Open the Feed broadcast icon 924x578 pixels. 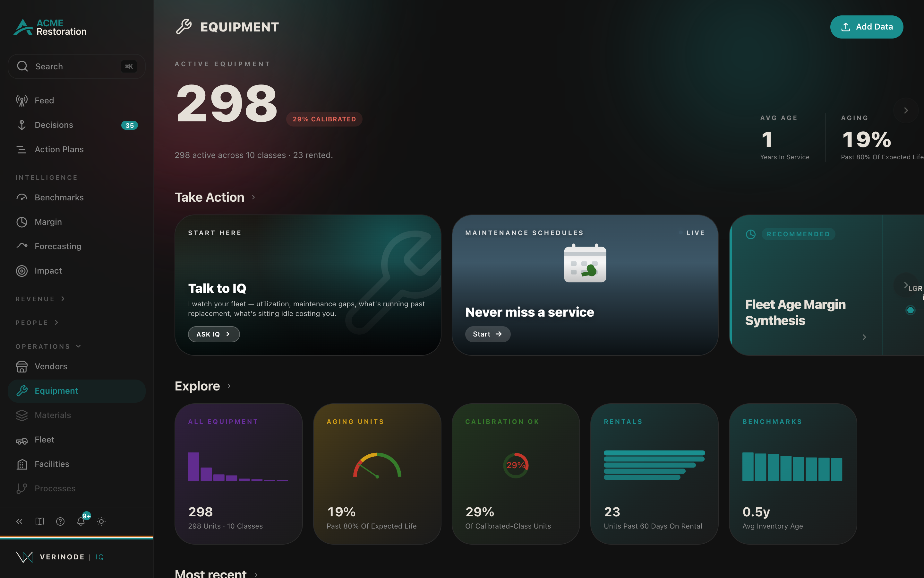22,101
